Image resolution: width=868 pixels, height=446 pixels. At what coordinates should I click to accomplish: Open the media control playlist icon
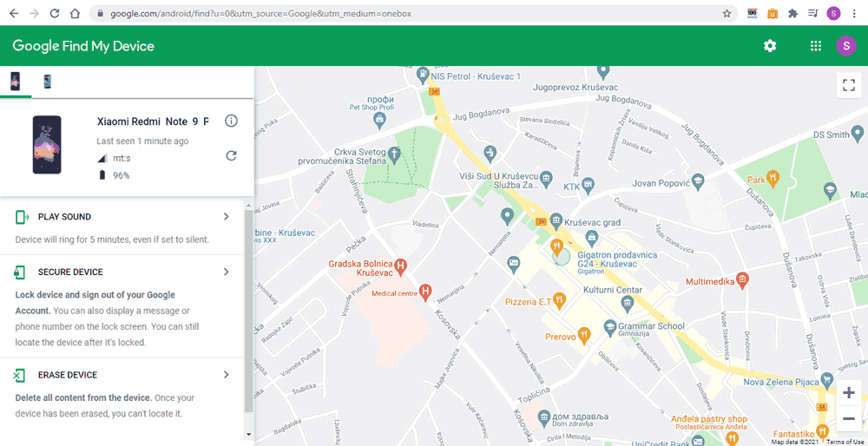coord(812,14)
